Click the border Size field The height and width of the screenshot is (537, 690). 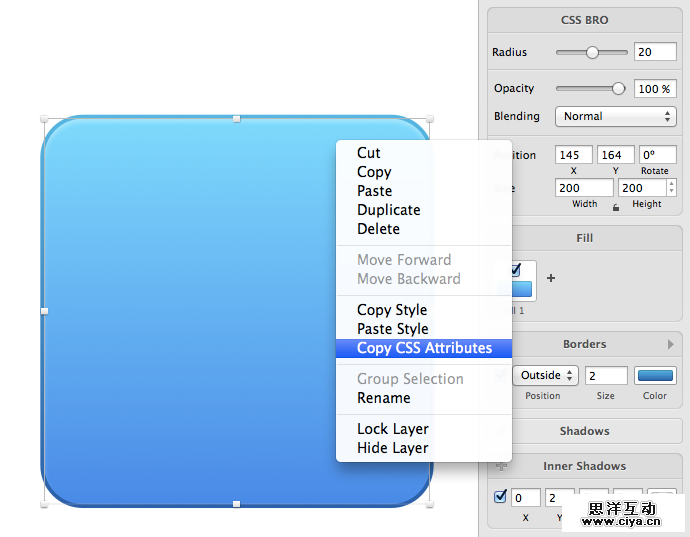[x=606, y=376]
